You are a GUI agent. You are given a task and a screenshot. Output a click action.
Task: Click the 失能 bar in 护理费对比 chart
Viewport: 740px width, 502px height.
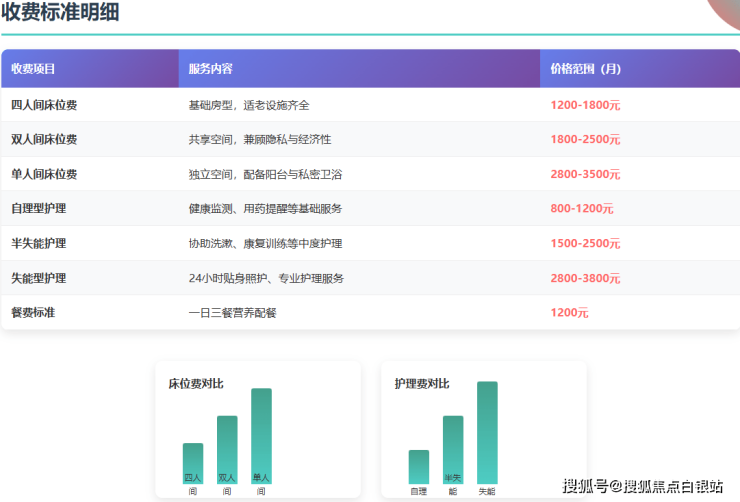point(487,432)
